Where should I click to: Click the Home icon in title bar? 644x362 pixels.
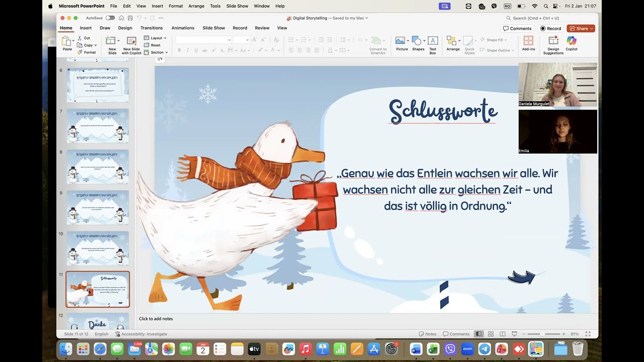(121, 18)
